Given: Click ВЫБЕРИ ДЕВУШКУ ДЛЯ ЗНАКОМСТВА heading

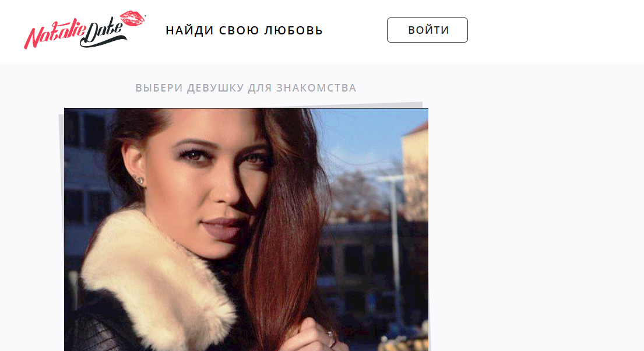Looking at the screenshot, I should click(x=246, y=88).
